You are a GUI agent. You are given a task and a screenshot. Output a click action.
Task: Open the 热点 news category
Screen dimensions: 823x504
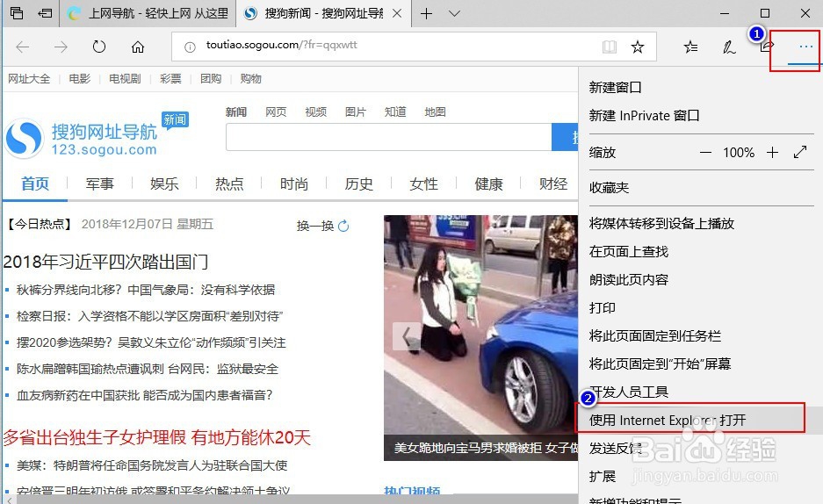(x=229, y=184)
